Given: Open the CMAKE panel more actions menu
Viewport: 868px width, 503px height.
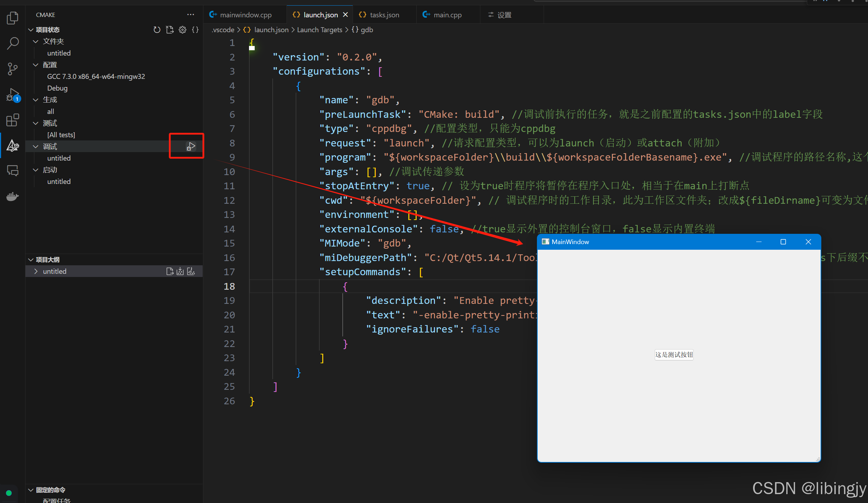Looking at the screenshot, I should coord(191,15).
